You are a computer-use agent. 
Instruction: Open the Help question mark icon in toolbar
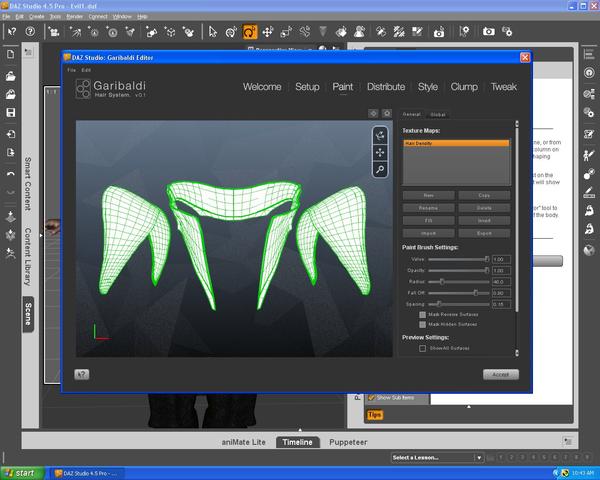(30, 31)
